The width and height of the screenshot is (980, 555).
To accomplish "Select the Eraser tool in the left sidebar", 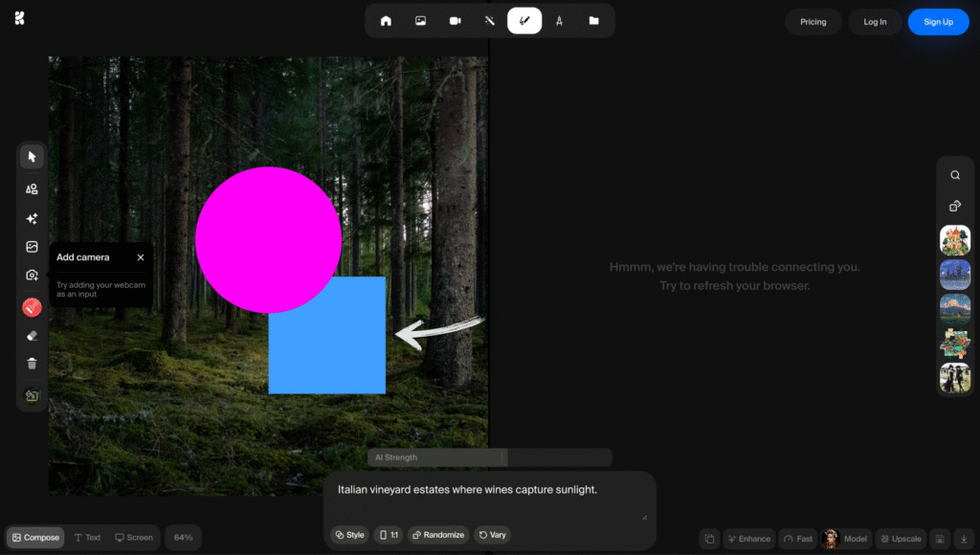I will pyautogui.click(x=32, y=335).
